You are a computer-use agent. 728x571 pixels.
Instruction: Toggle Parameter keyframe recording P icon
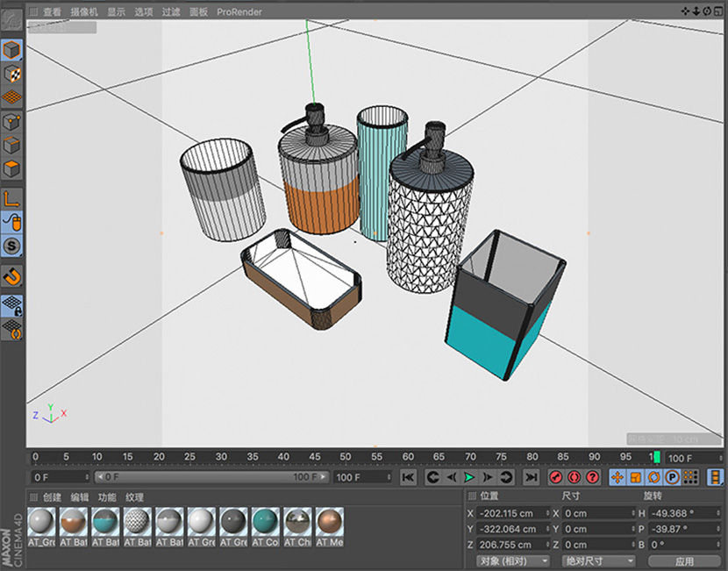point(672,477)
